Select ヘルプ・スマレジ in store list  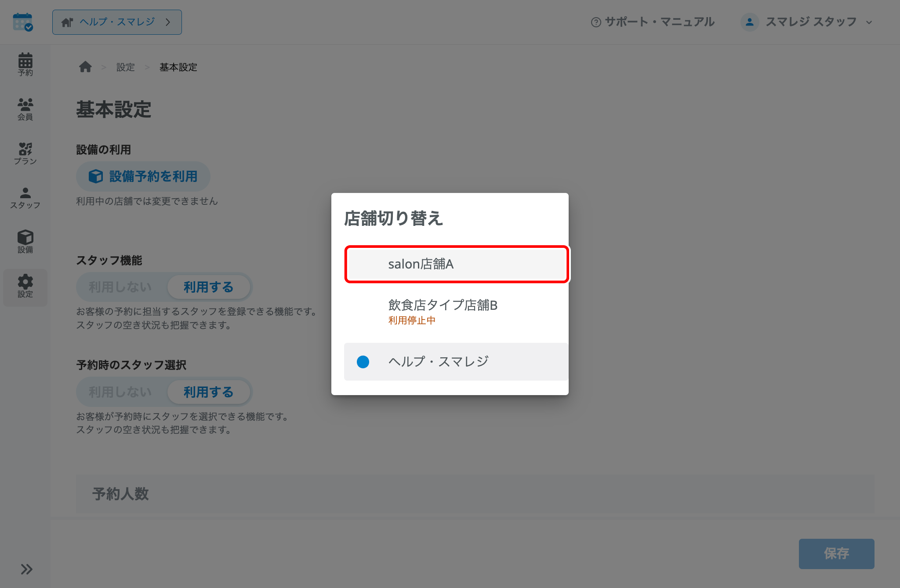[457, 362]
